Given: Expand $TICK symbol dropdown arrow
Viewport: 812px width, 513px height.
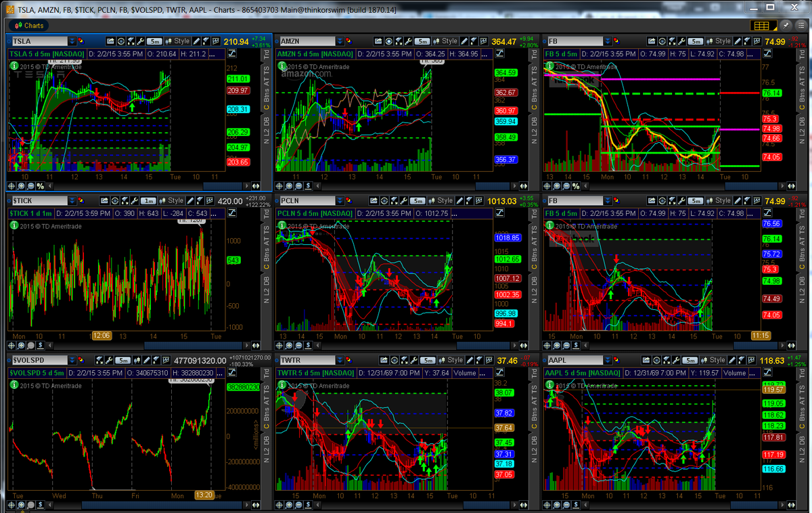Looking at the screenshot, I should point(72,201).
